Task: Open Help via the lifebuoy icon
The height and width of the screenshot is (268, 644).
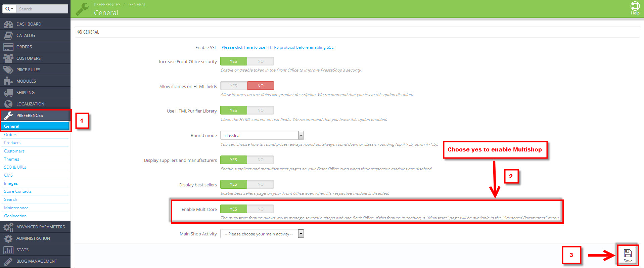Action: (635, 6)
